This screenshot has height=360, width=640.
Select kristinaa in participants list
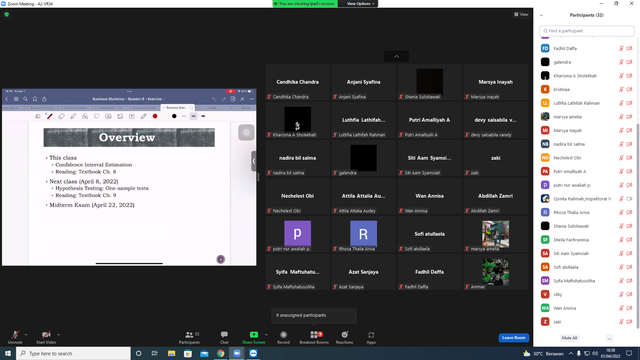[x=586, y=89]
